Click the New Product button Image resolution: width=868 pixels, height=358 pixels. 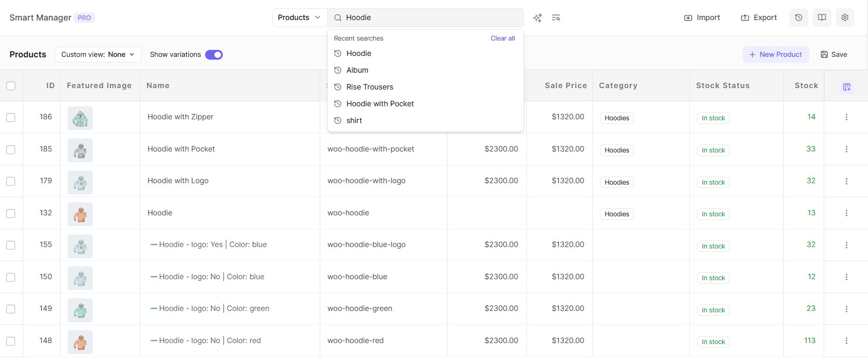pos(776,55)
